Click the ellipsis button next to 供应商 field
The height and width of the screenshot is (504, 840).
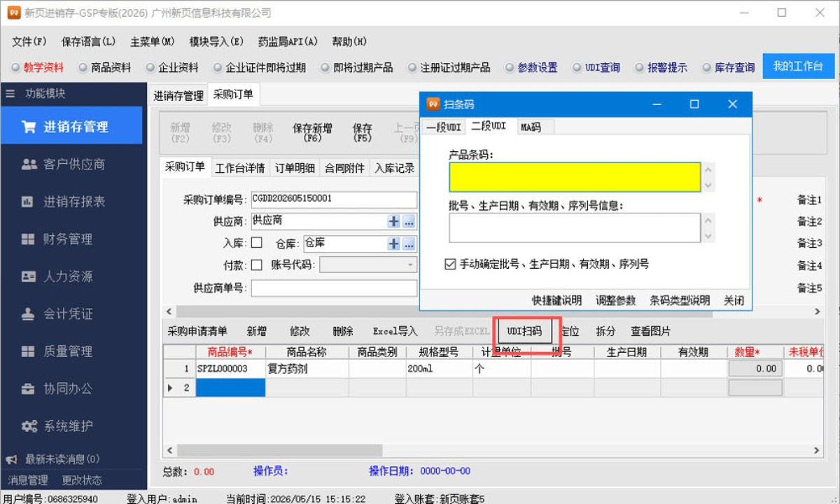pyautogui.click(x=409, y=221)
